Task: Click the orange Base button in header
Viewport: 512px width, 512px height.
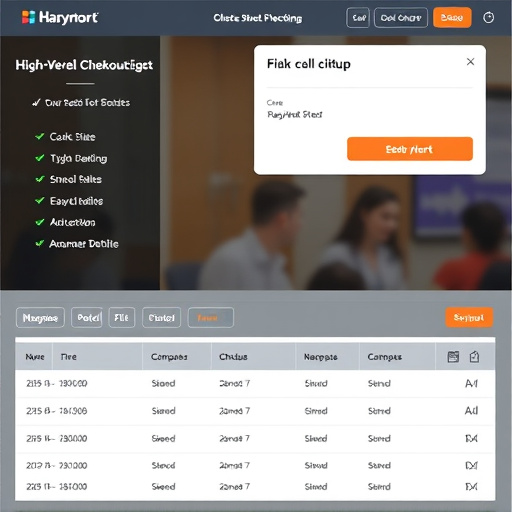Action: [x=452, y=18]
